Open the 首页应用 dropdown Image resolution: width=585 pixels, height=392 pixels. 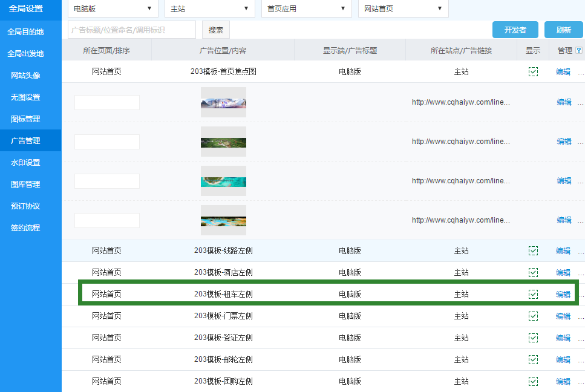click(x=306, y=8)
